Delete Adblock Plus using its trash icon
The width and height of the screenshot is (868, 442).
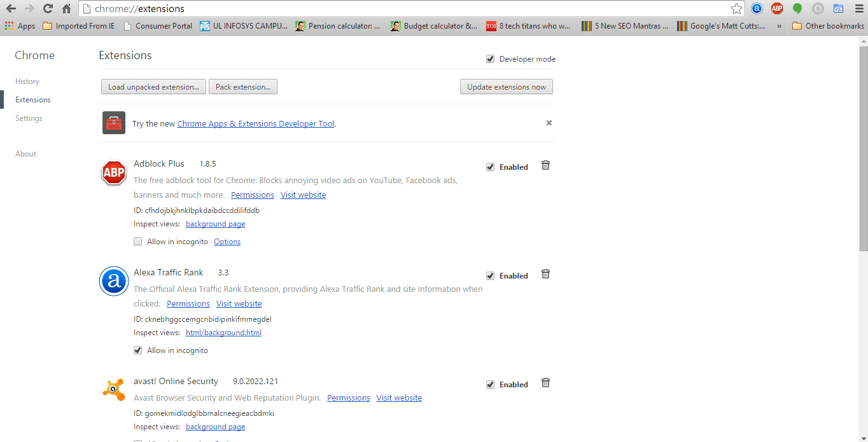(x=545, y=165)
